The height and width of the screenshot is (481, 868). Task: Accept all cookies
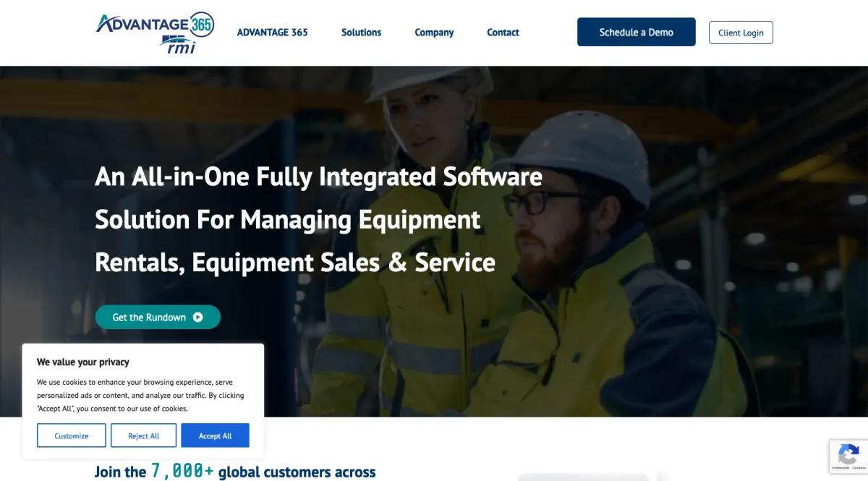click(215, 435)
